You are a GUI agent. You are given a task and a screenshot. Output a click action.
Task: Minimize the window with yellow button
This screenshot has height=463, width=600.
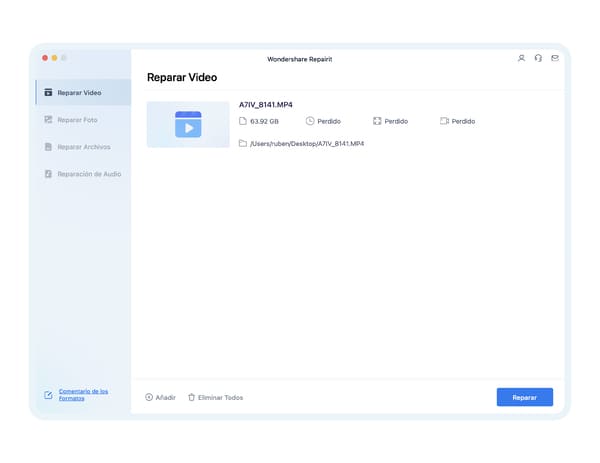click(x=54, y=58)
